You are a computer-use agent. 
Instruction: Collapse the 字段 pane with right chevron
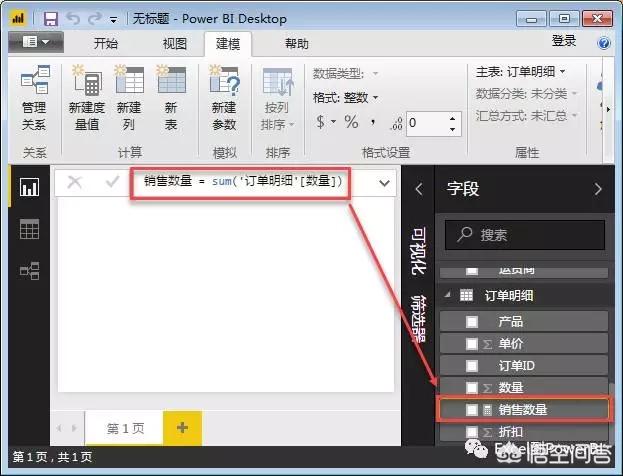(598, 189)
